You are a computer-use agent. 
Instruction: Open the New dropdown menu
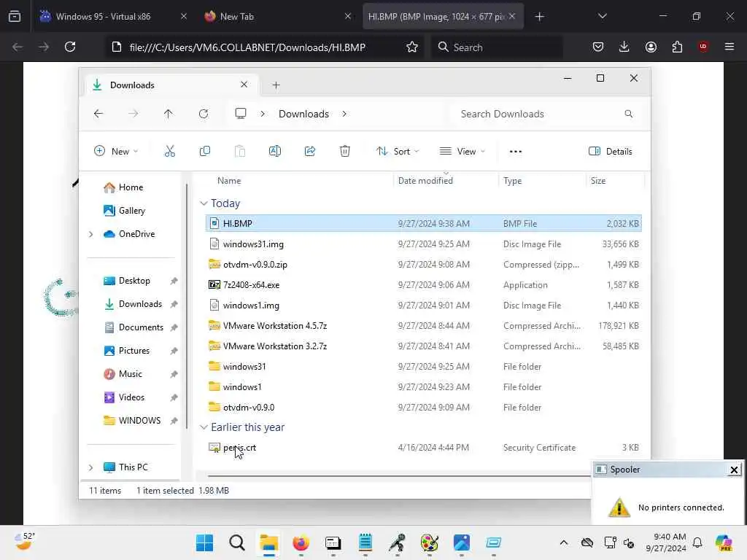point(116,152)
